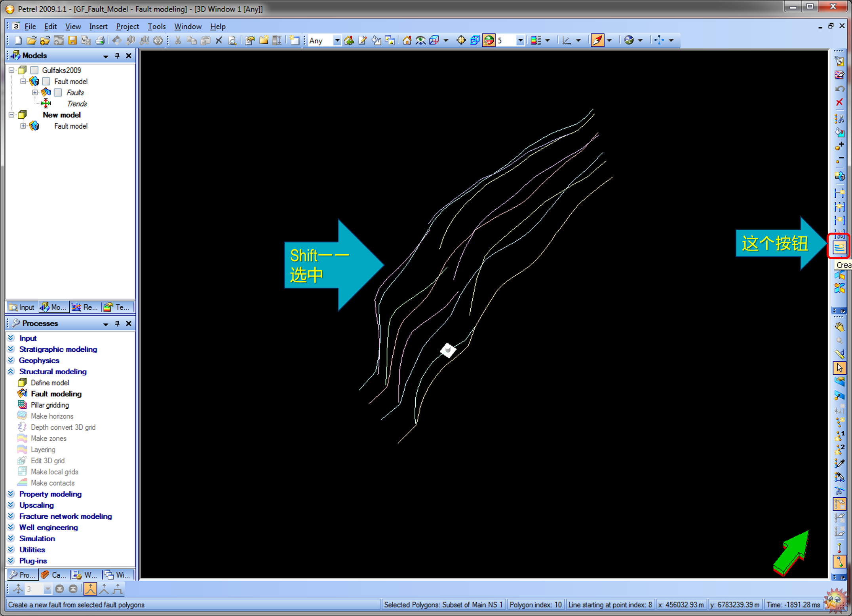This screenshot has height=616, width=852.
Task: Click the target center icon
Action: point(461,40)
